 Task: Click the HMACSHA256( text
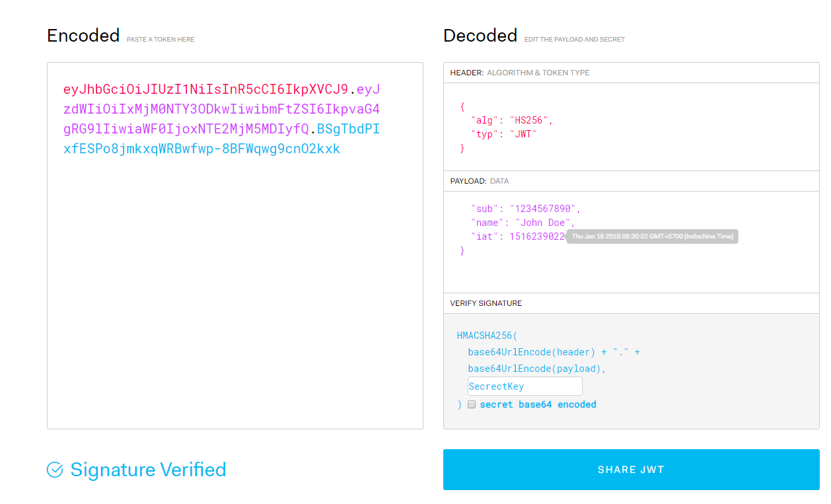point(488,336)
